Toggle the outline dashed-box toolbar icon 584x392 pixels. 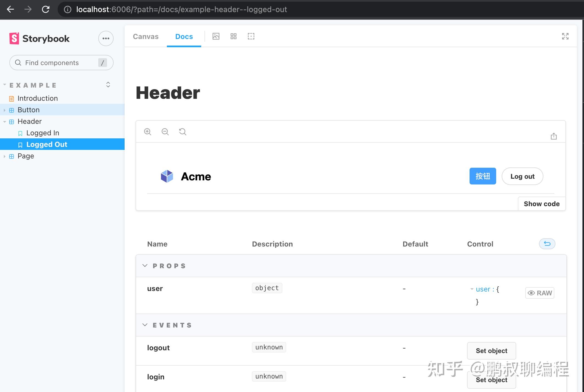point(251,36)
